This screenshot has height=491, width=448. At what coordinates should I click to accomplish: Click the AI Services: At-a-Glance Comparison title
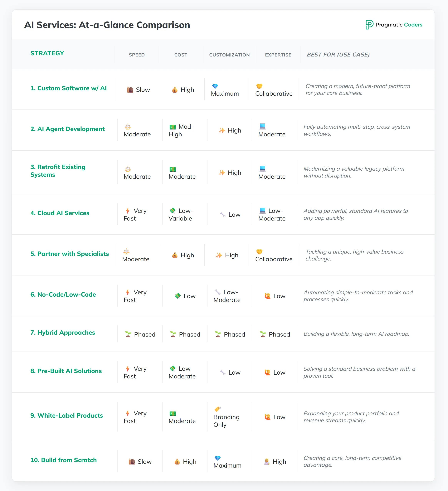[107, 25]
